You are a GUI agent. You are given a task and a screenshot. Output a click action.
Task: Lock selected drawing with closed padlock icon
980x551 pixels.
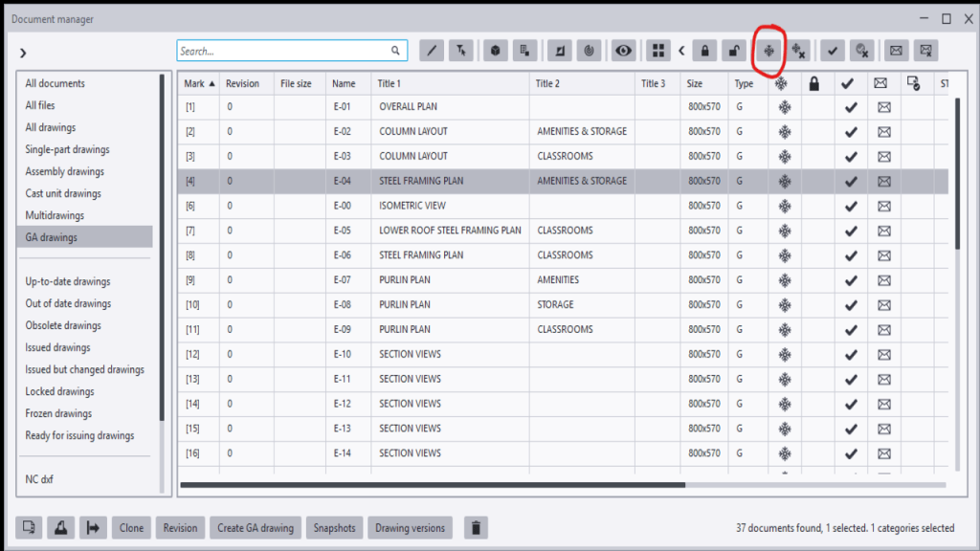(705, 51)
